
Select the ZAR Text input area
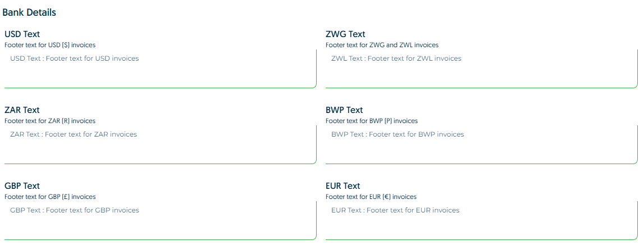coord(160,144)
